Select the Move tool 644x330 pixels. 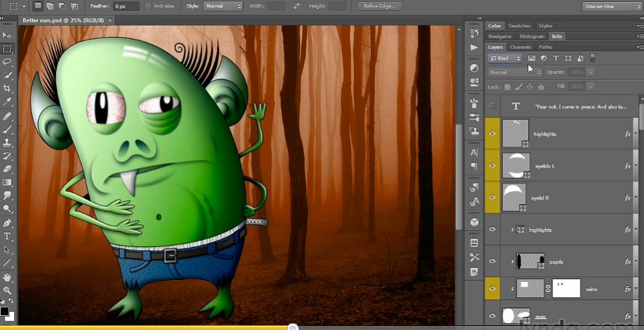(x=7, y=36)
